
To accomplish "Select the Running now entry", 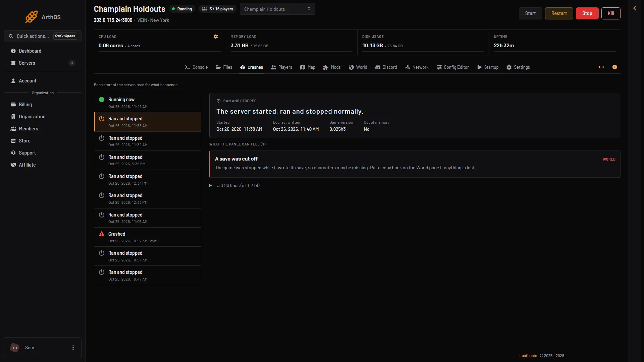I will click(x=148, y=103).
